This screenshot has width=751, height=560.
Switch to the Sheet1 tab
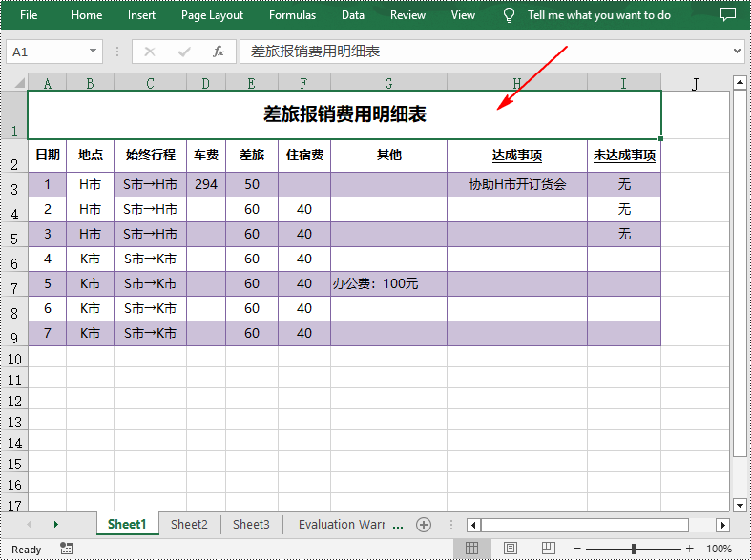tap(127, 524)
